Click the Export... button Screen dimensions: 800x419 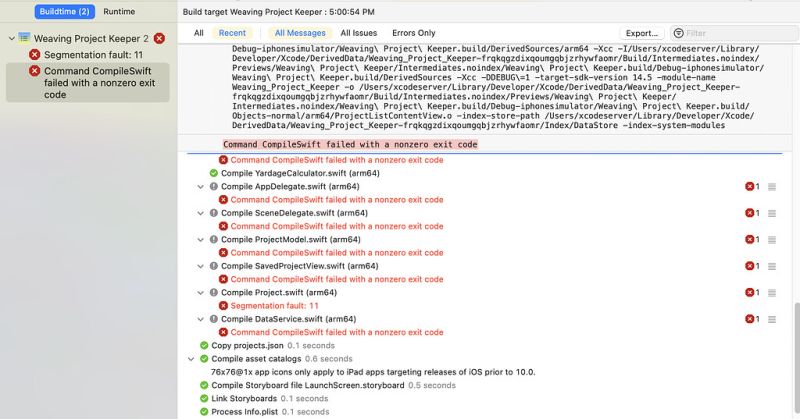(x=642, y=33)
